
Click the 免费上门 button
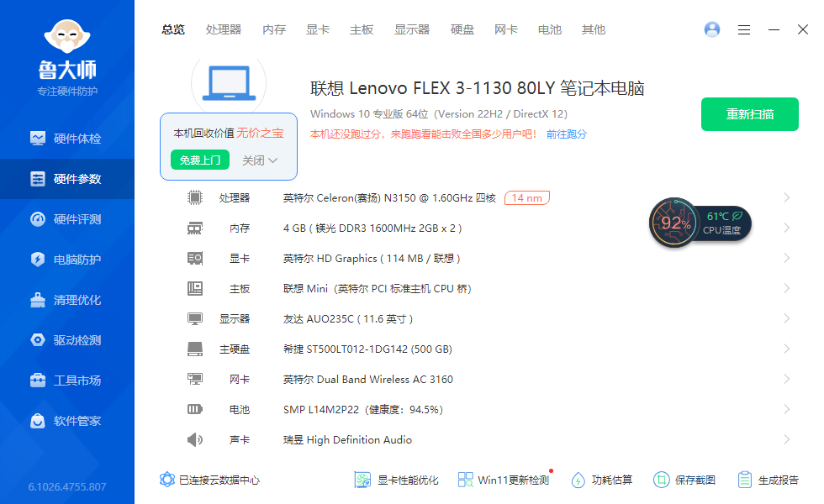tap(200, 160)
